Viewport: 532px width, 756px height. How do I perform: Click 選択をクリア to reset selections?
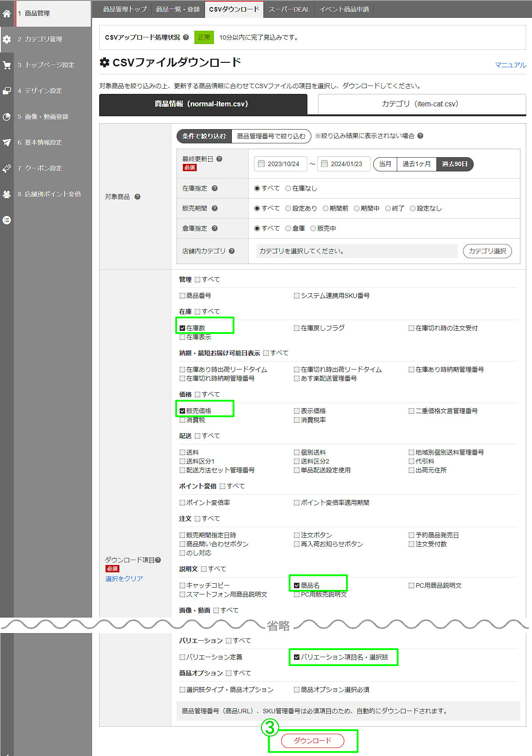click(124, 579)
